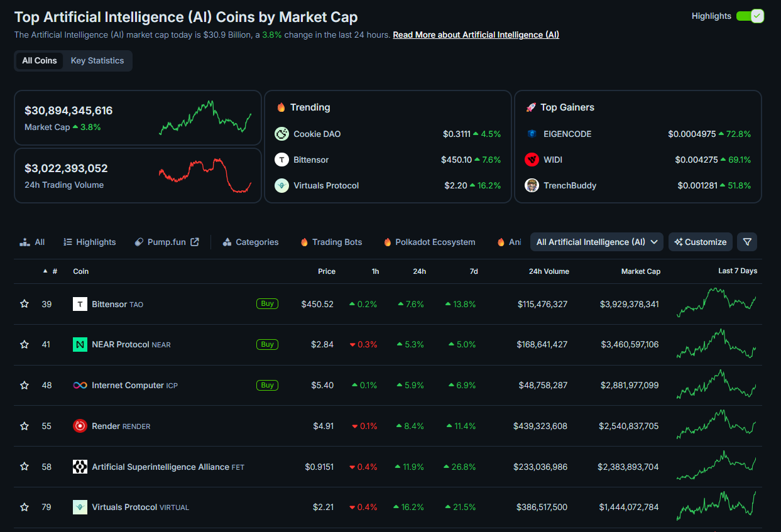The height and width of the screenshot is (532, 781).
Task: Click the Internet Computer infinity logo
Action: [80, 385]
